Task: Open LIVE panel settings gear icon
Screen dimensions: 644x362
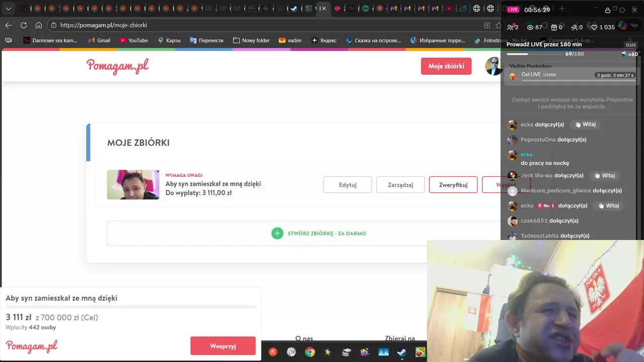Action: (x=622, y=10)
